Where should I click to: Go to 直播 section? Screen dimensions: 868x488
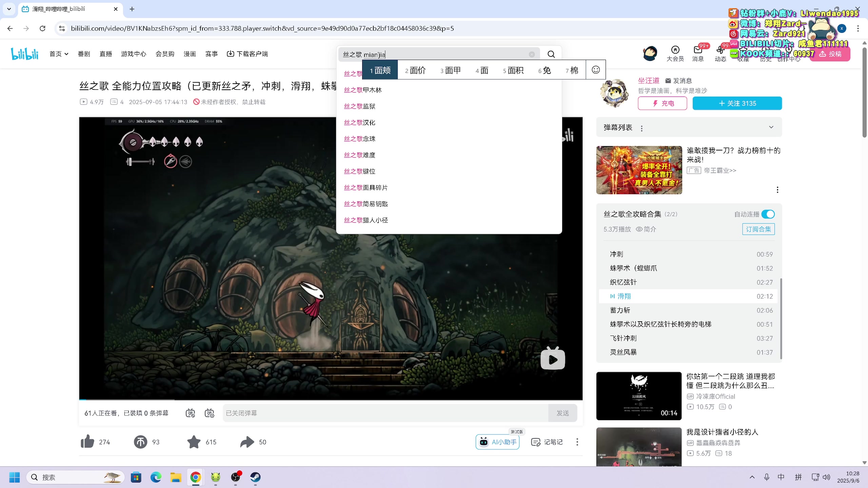[106, 54]
